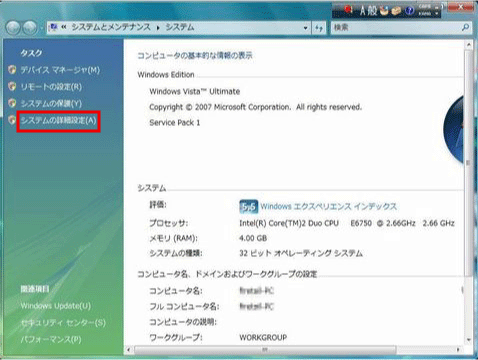Image resolution: width=478 pixels, height=360 pixels.
Task: Open recent pages dropdown beside Forward button
Action: 42,28
